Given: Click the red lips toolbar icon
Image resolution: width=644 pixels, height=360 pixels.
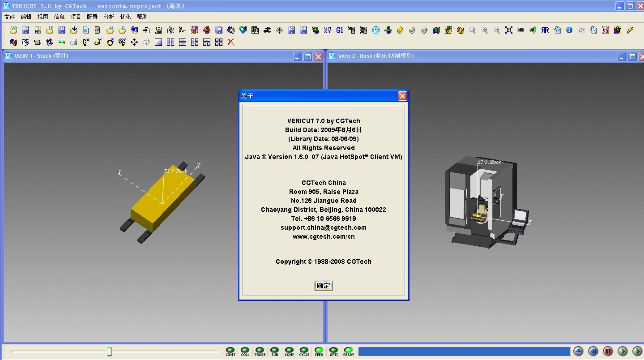Looking at the screenshot, I should pos(206,30).
